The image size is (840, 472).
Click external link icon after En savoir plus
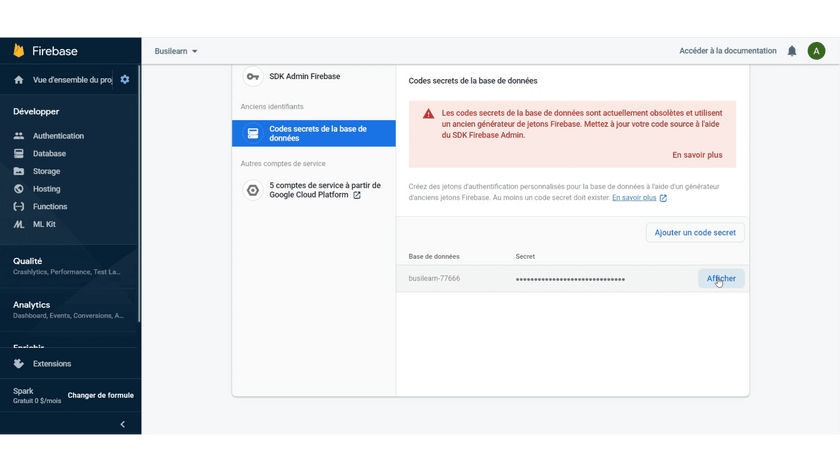663,198
